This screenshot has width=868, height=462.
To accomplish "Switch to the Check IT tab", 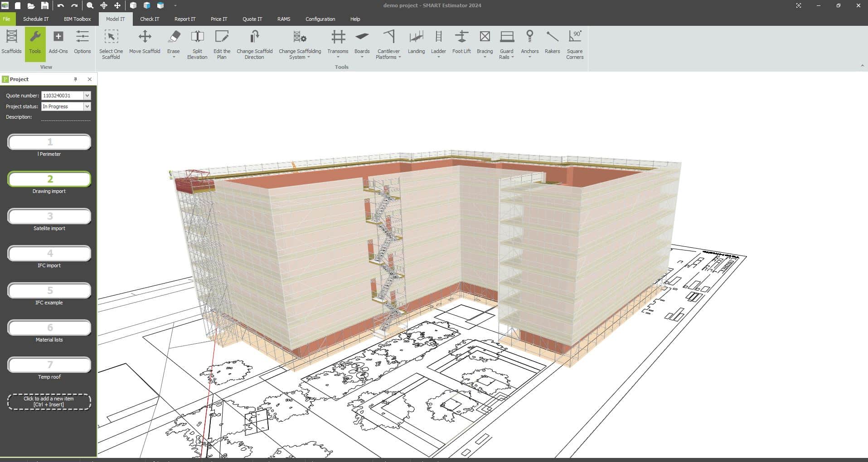I will click(150, 19).
